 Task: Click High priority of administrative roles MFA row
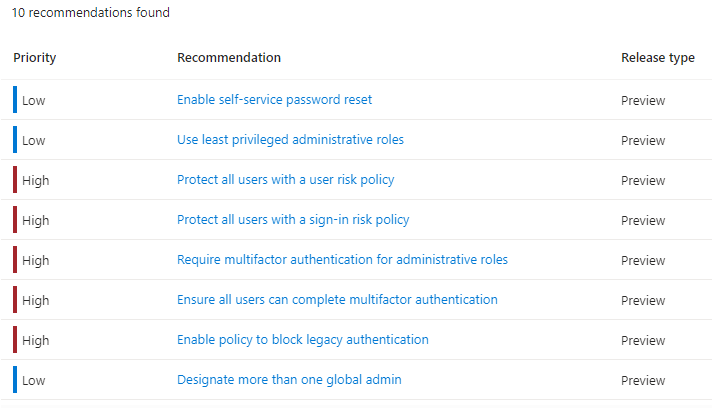[35, 260]
